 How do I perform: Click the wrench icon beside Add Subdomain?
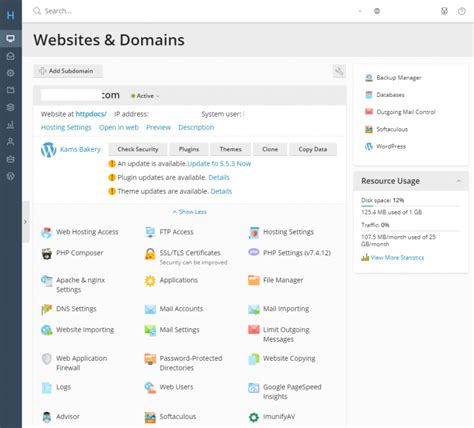pos(339,71)
